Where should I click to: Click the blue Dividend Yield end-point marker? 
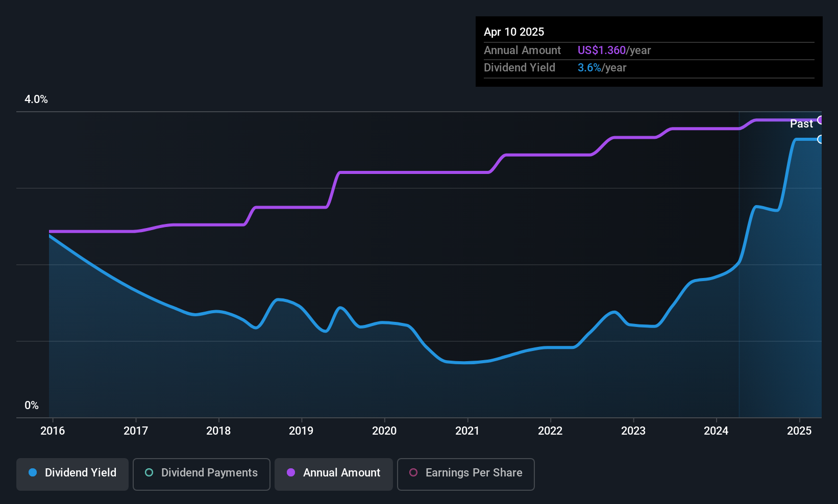pyautogui.click(x=821, y=139)
